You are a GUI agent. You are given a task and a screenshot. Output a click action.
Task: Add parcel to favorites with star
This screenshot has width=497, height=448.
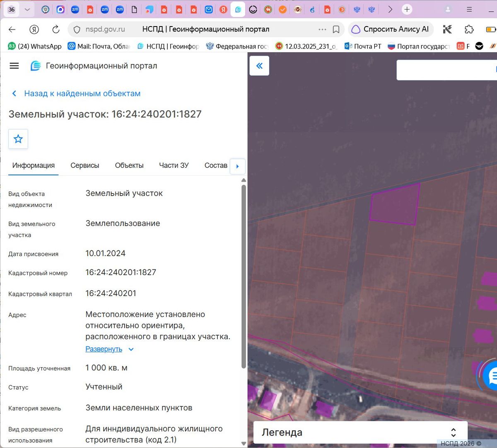click(x=18, y=139)
